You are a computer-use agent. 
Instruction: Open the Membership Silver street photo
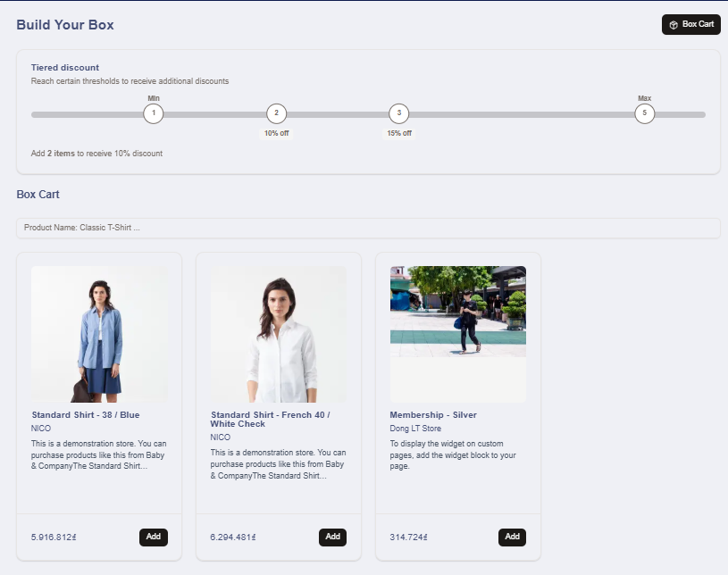coord(458,312)
